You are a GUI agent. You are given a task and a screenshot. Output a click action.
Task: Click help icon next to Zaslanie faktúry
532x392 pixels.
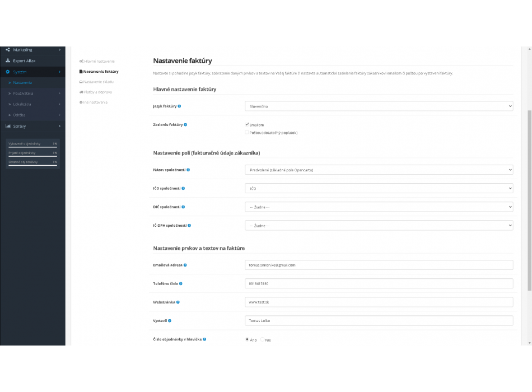pyautogui.click(x=185, y=125)
